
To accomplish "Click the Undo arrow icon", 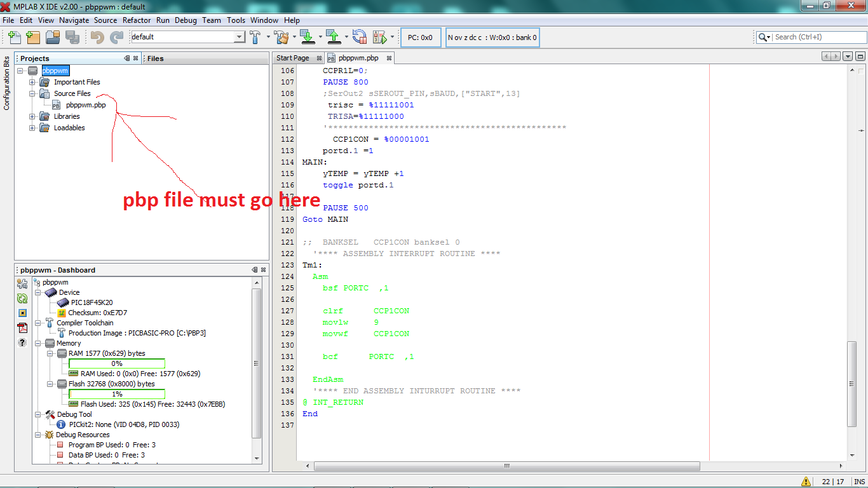I will [x=97, y=37].
